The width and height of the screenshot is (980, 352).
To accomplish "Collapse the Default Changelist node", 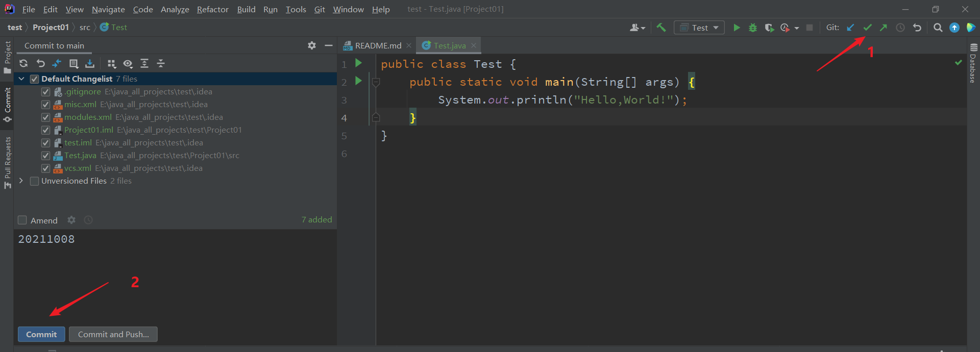I will (21, 79).
